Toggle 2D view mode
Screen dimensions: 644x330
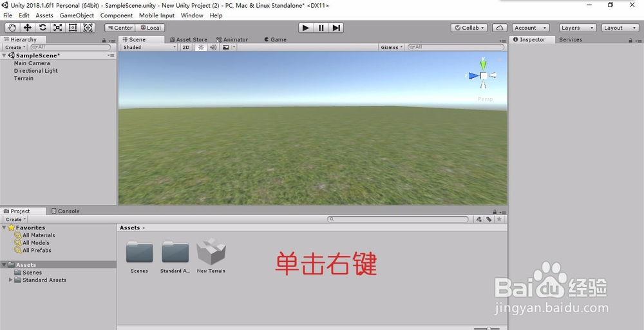click(186, 47)
